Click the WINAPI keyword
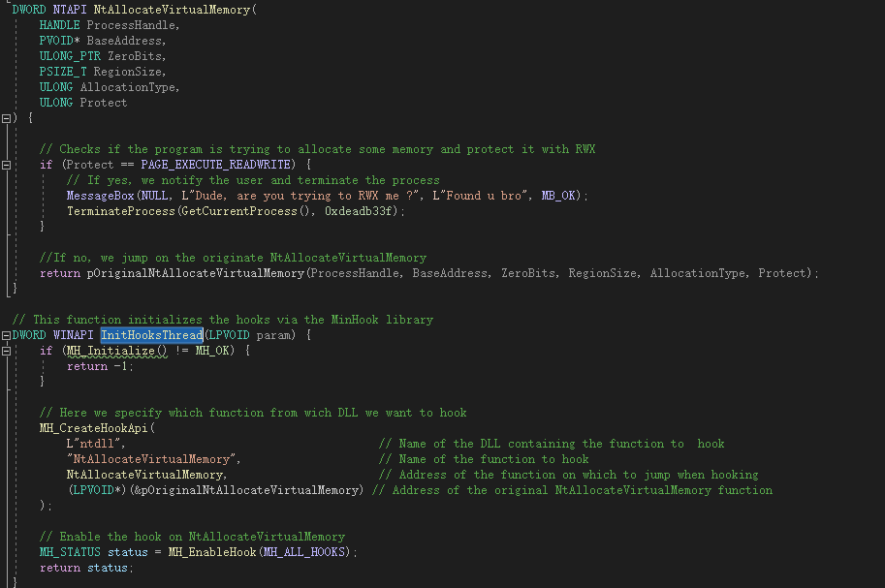 pyautogui.click(x=74, y=335)
